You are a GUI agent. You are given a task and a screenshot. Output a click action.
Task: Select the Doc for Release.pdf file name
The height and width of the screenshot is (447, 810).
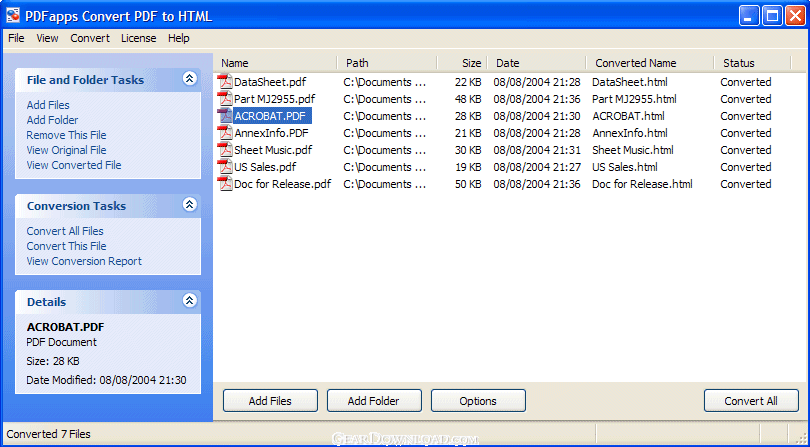pyautogui.click(x=283, y=184)
